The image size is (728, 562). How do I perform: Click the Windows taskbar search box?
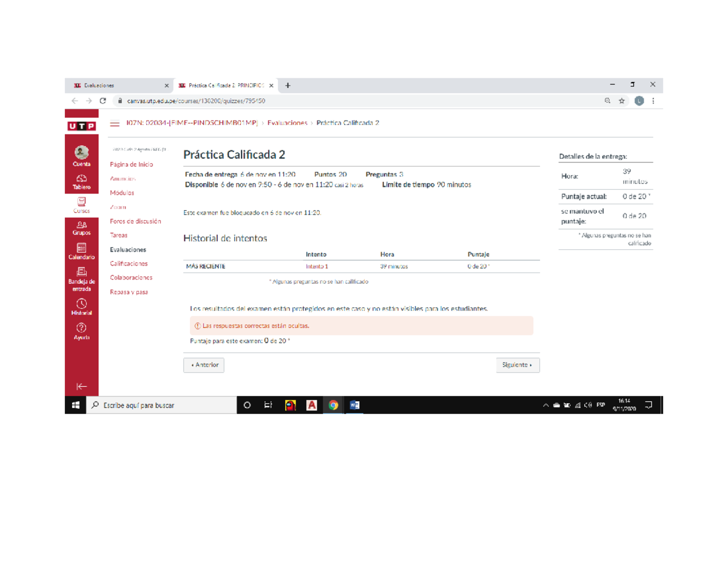click(161, 406)
